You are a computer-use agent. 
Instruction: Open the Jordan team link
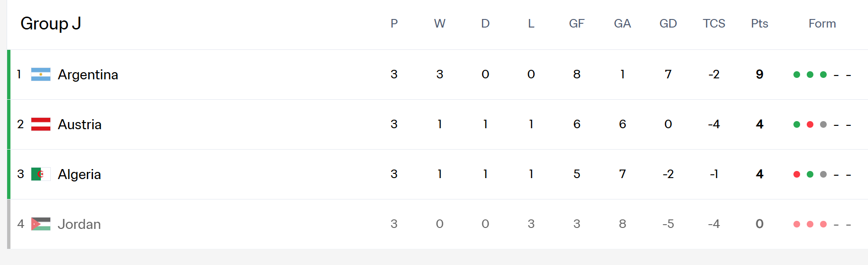click(79, 224)
